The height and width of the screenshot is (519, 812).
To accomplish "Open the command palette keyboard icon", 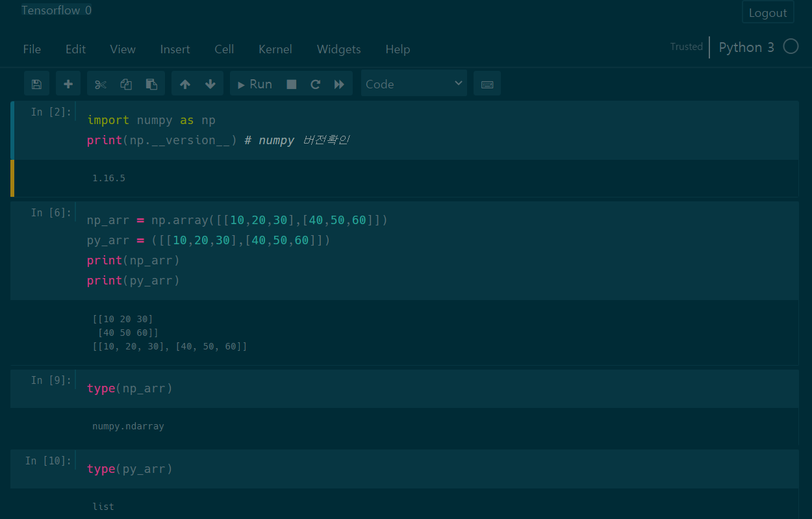I will (x=487, y=84).
